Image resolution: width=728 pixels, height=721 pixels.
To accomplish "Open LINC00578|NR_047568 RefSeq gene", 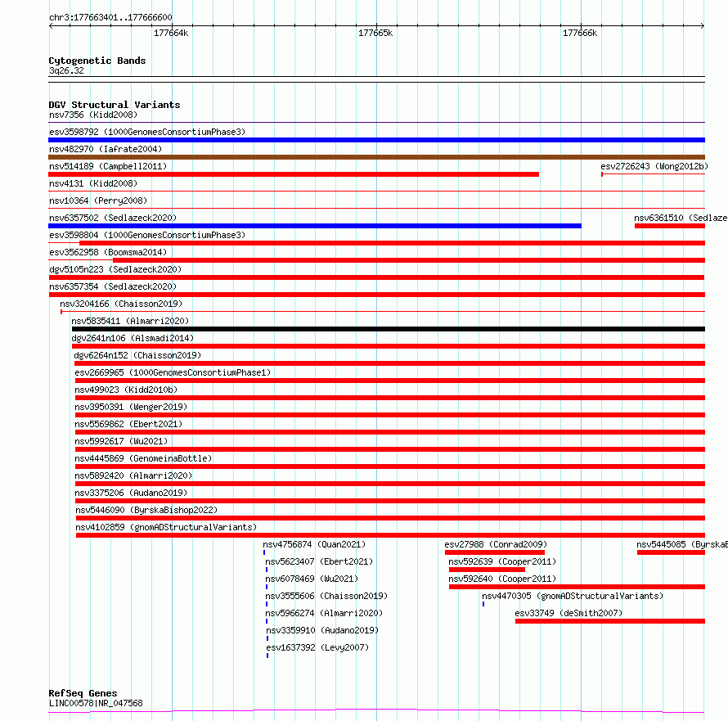I will click(x=96, y=703).
